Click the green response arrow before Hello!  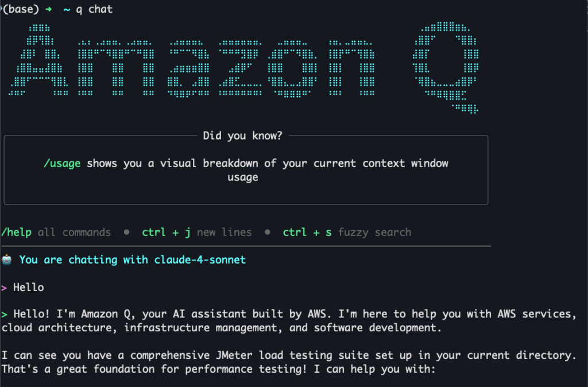[x=5, y=314]
